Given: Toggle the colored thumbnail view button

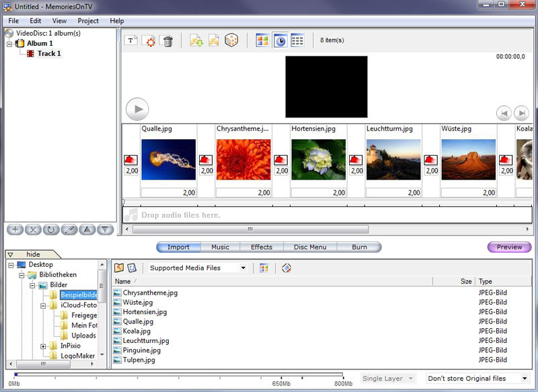Looking at the screenshot, I should (x=262, y=41).
